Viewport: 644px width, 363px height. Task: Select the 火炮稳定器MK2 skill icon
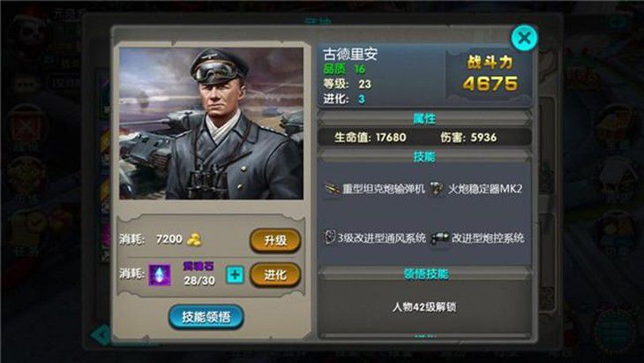pos(437,189)
